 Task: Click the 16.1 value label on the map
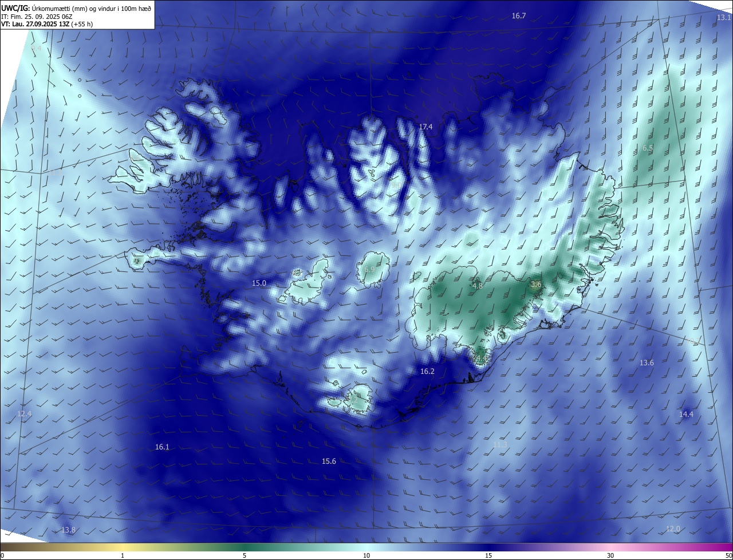pyautogui.click(x=162, y=447)
